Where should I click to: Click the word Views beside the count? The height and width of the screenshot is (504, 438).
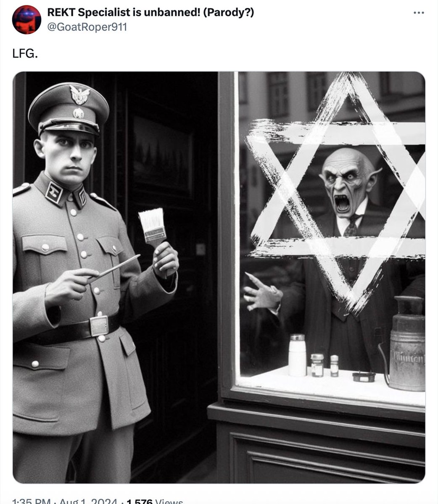(x=169, y=501)
